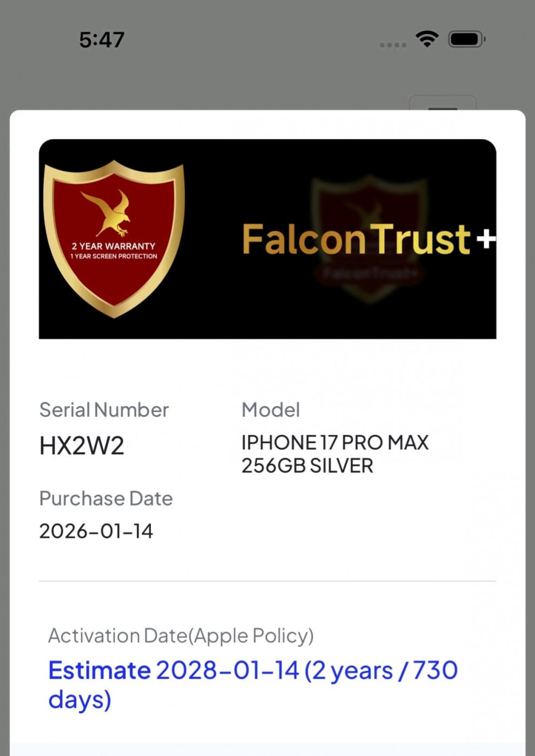Click the Serial Number label
The image size is (535, 756).
[x=104, y=410]
